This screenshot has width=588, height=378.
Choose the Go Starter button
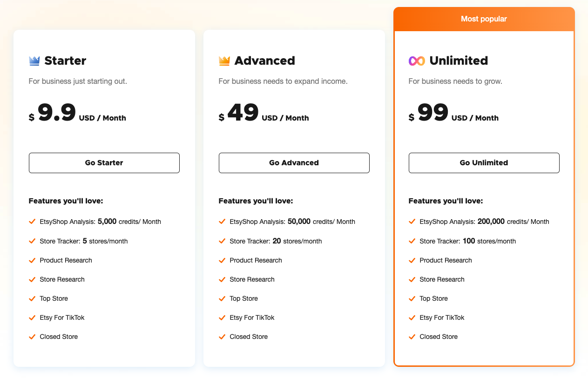coord(104,163)
